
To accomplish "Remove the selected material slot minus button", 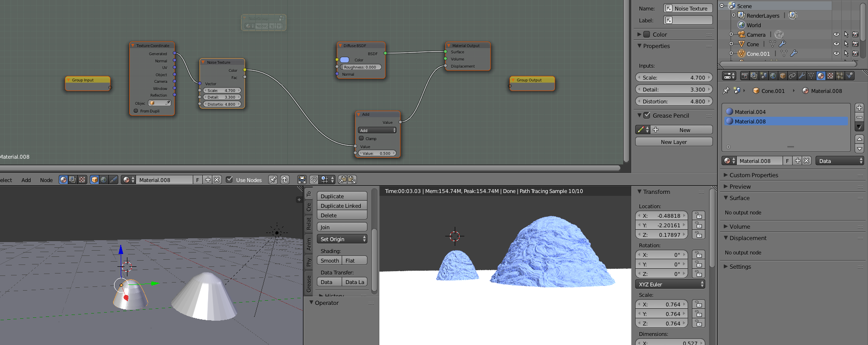I will pos(859,117).
